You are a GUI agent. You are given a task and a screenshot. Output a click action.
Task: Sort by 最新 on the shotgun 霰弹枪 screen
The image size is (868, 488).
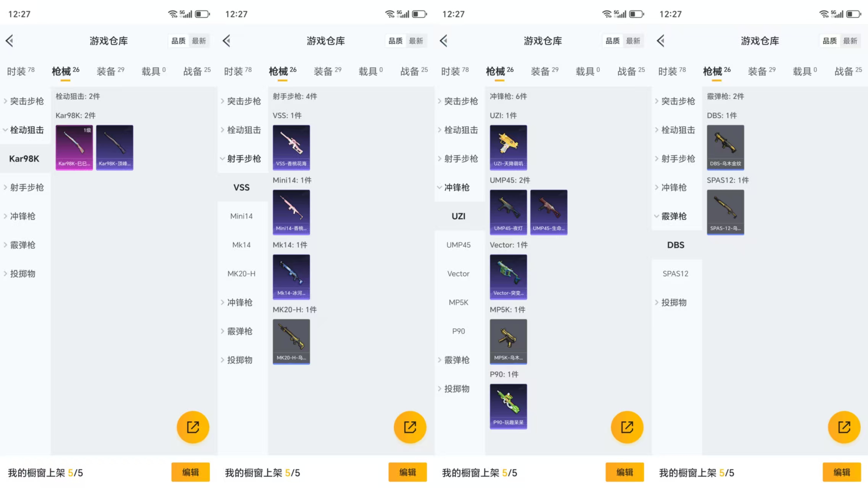click(850, 41)
